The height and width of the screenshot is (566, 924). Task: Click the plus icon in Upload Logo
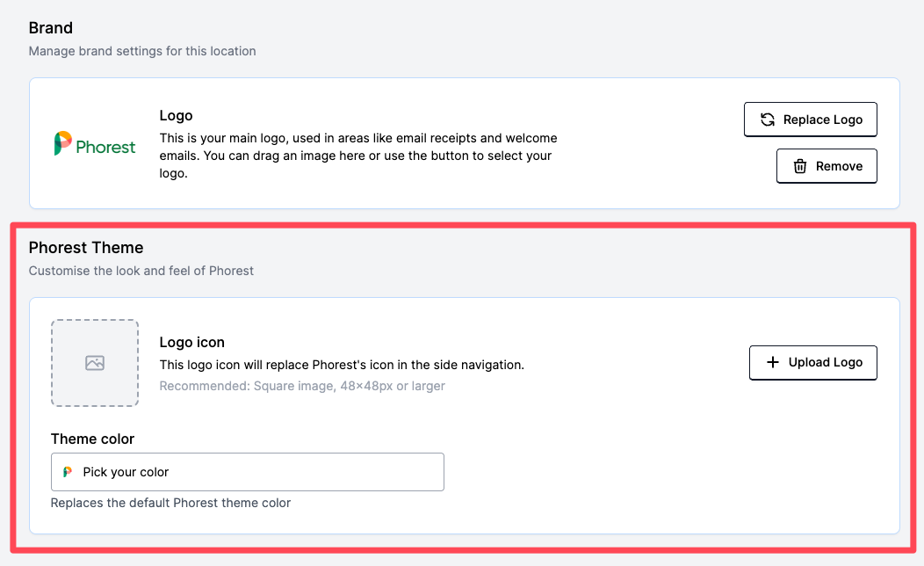click(x=773, y=362)
